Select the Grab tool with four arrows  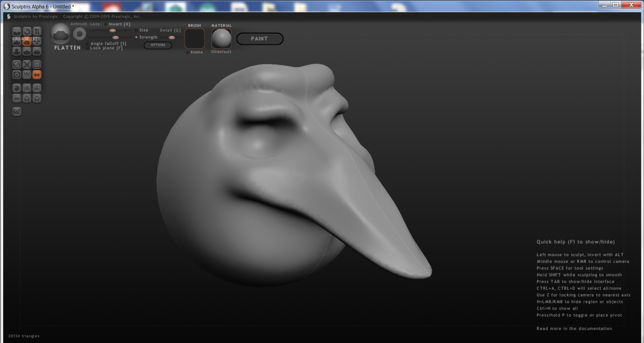click(x=37, y=41)
